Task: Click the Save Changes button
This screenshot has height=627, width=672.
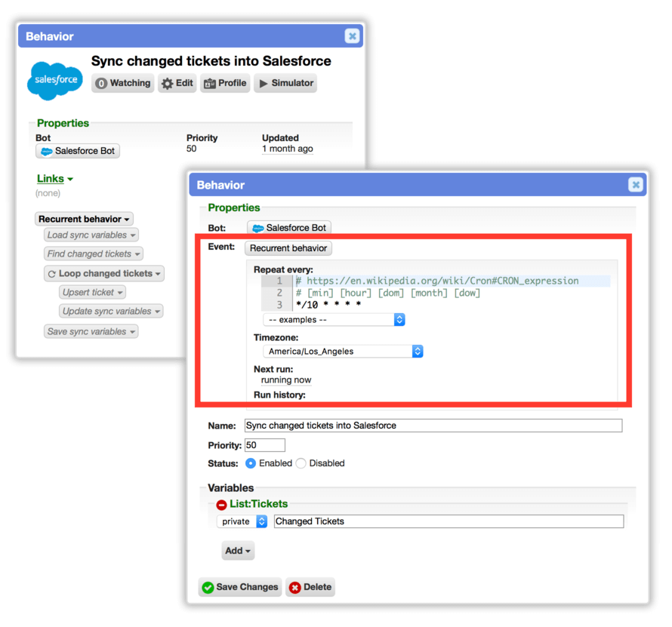Action: point(240,587)
